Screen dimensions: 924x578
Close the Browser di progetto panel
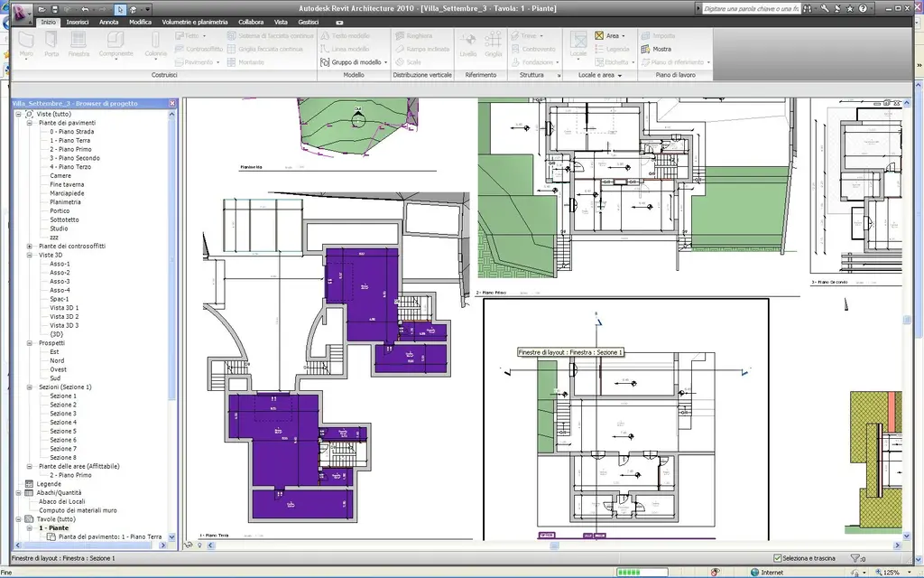point(172,103)
